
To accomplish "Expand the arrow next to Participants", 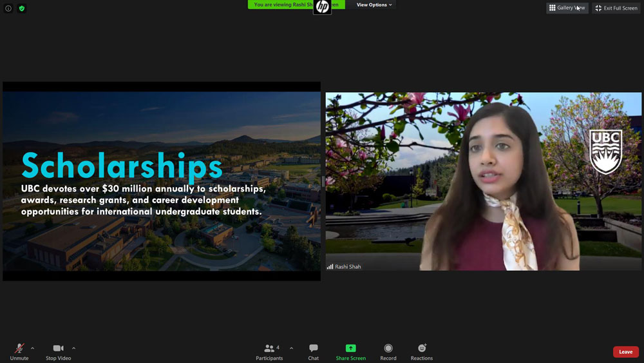I will pos(291,348).
